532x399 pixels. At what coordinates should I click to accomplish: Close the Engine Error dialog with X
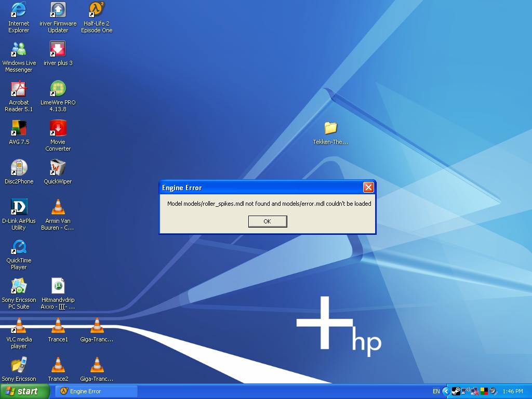368,187
